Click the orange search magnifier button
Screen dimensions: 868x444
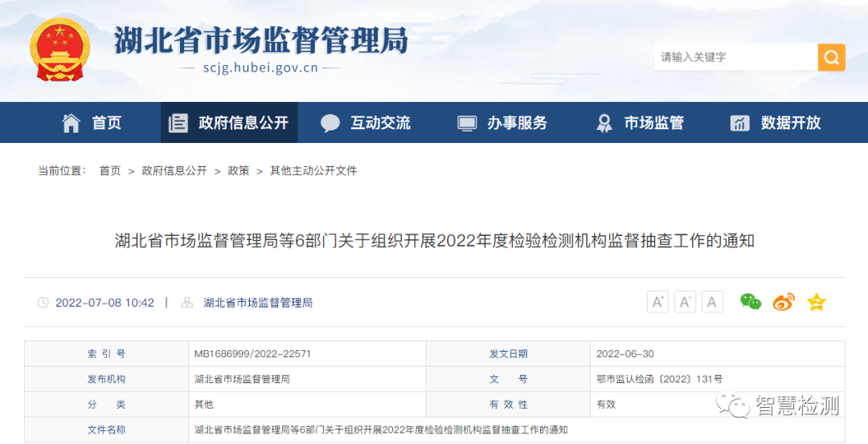point(831,57)
